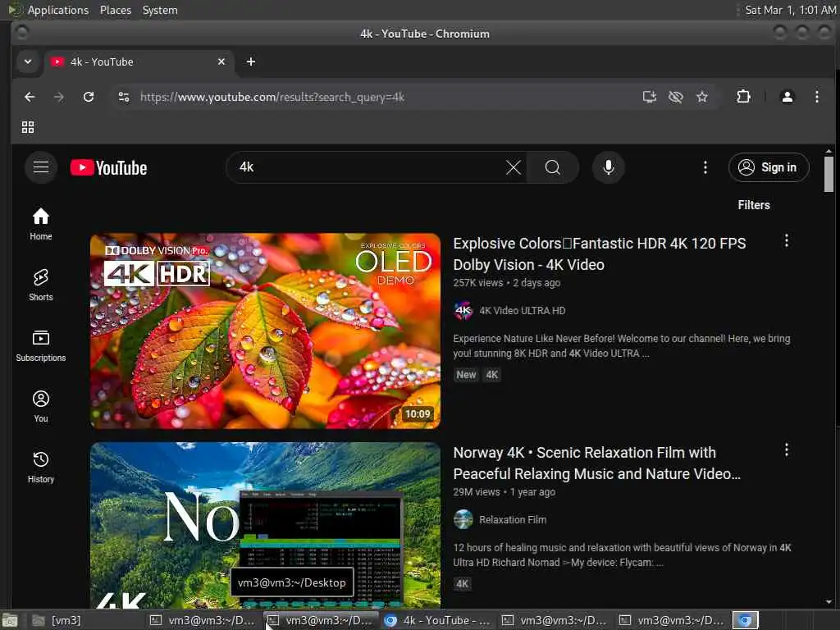This screenshot has height=630, width=840.
Task: Click the magnifier search button
Action: pyautogui.click(x=553, y=167)
